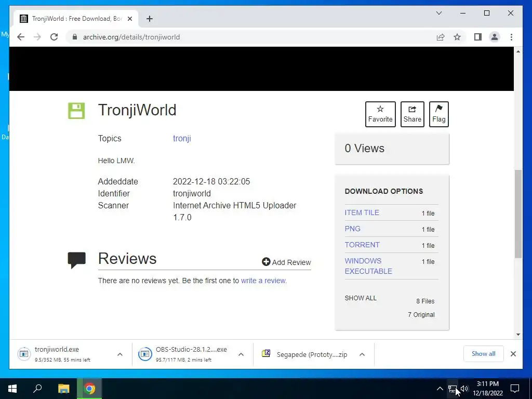Open the Windows notification center
The width and height of the screenshot is (532, 399).
[515, 389]
